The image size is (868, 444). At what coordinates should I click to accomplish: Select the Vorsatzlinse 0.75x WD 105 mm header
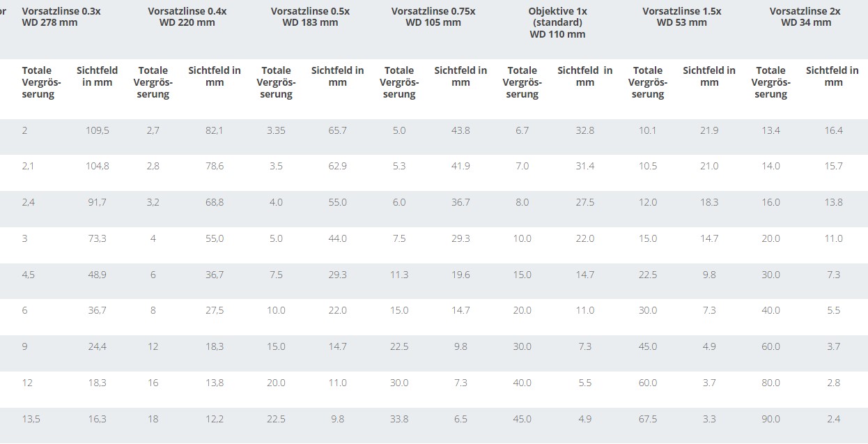433,17
